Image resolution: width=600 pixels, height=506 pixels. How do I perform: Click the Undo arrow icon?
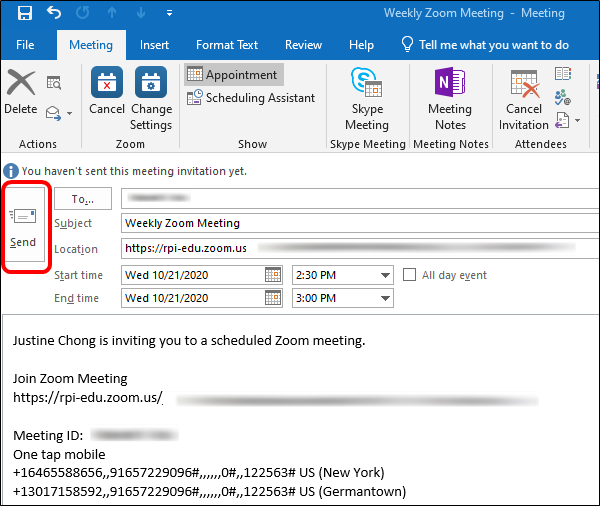54,13
